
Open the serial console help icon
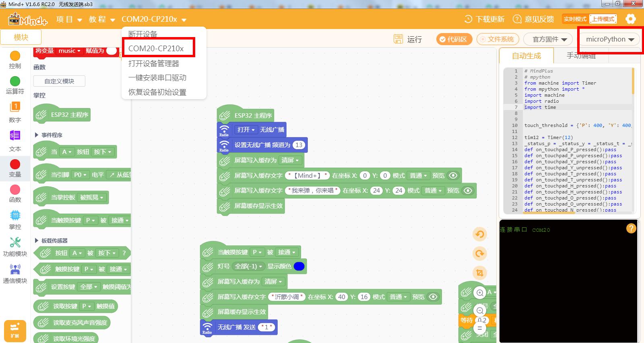[x=631, y=229]
